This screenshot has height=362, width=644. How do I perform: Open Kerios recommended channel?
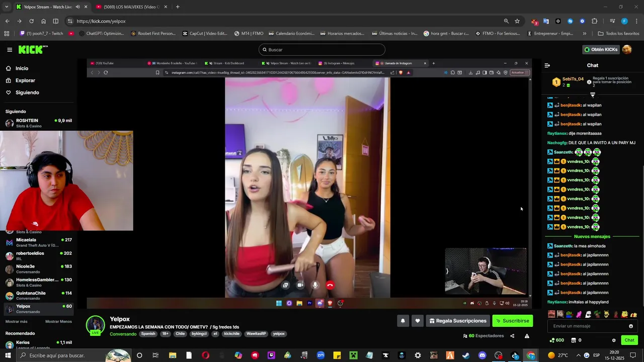[38, 344]
